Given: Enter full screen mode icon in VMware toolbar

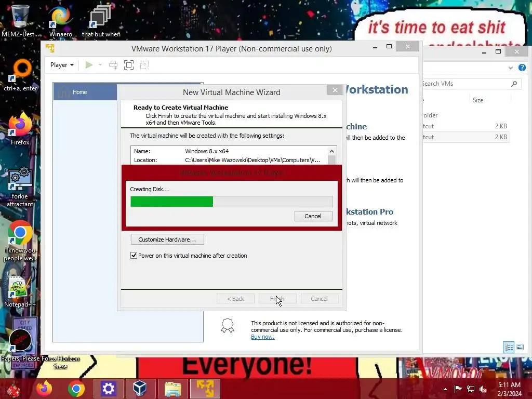Looking at the screenshot, I should tap(129, 65).
